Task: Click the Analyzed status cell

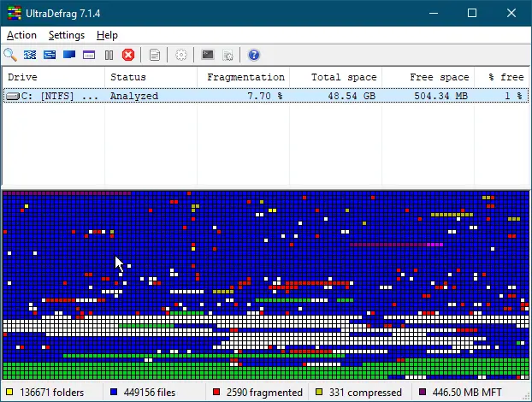Action: tap(134, 96)
